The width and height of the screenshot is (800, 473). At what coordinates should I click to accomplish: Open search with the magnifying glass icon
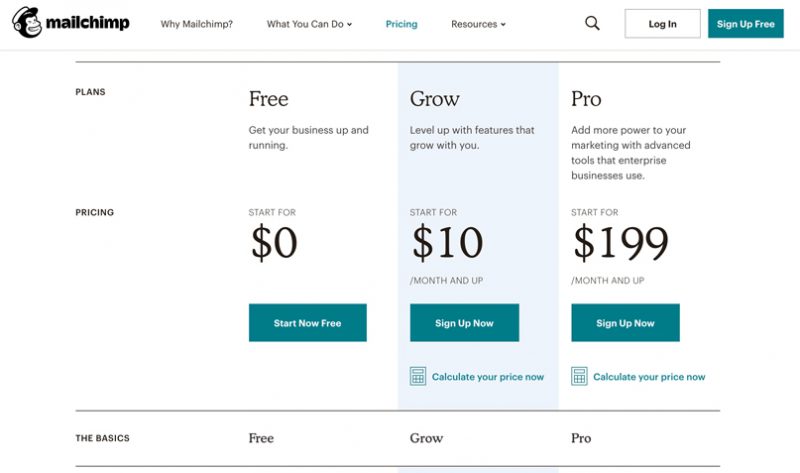(x=592, y=23)
